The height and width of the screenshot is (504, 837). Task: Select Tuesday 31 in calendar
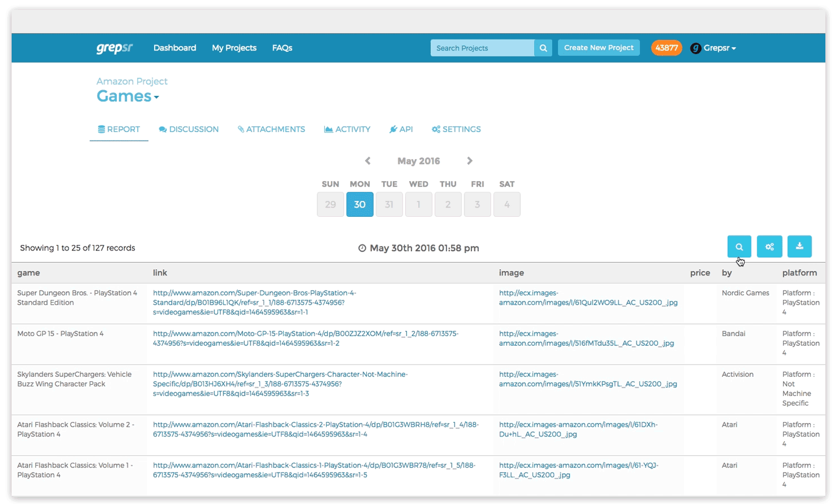coord(389,204)
